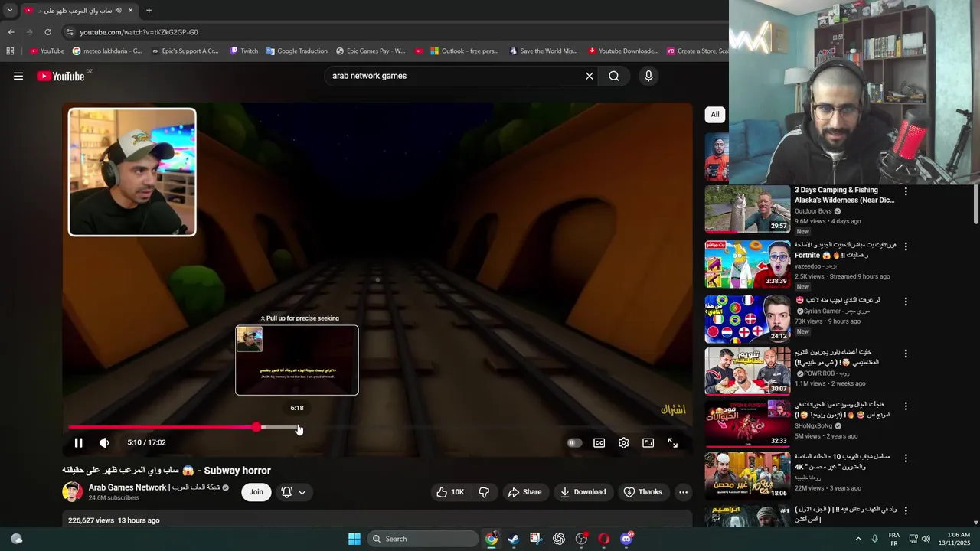The image size is (980, 551).
Task: Like the video with 10K likes
Action: coord(450,492)
